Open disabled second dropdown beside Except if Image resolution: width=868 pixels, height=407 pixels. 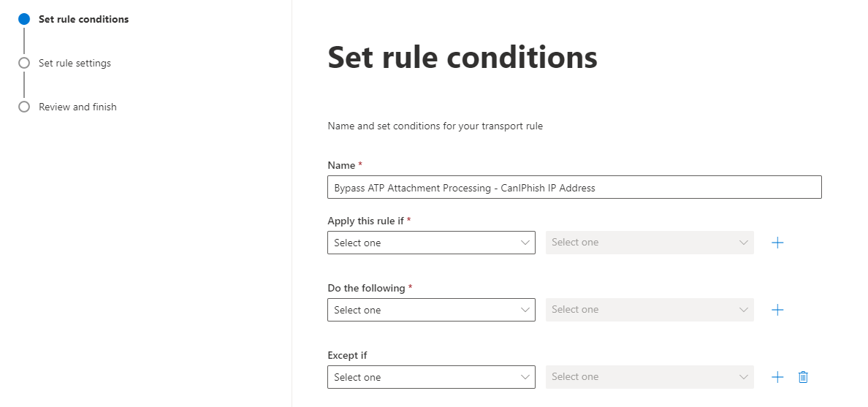click(x=650, y=377)
